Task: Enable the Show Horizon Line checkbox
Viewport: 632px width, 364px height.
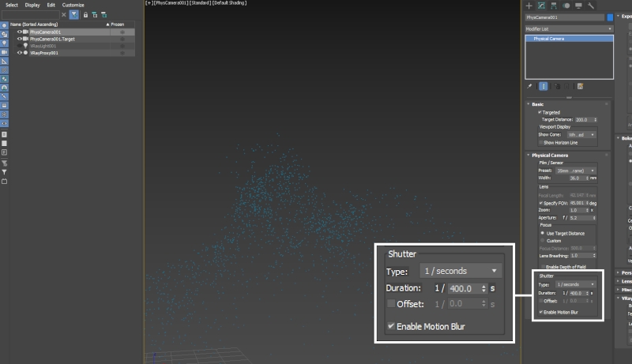Action: pos(540,142)
